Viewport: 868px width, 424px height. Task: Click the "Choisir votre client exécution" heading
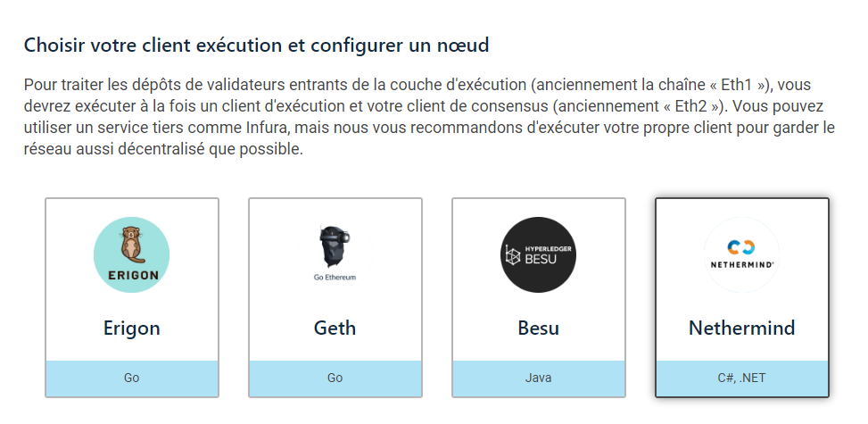[257, 44]
